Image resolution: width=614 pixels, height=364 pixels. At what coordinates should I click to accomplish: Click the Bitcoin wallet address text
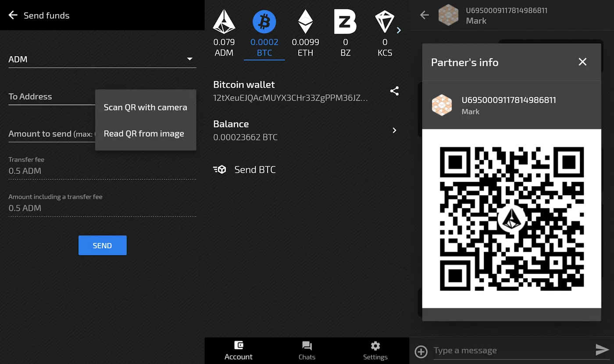[290, 98]
